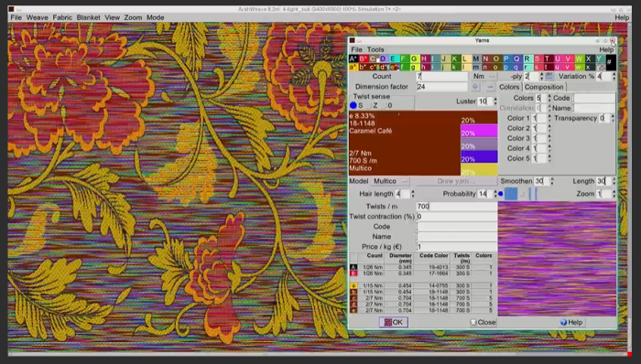Click the blue icon next to ply
Viewport: 641px width, 364px height.
549,76
